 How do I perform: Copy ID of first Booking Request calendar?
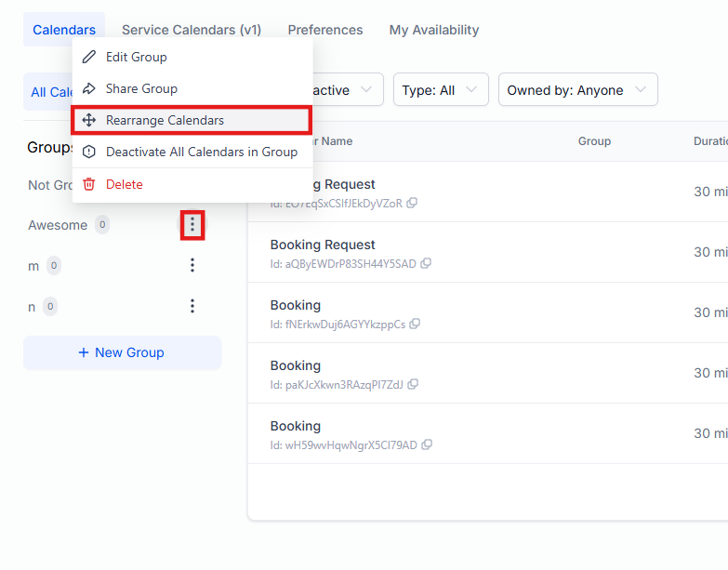pos(412,204)
